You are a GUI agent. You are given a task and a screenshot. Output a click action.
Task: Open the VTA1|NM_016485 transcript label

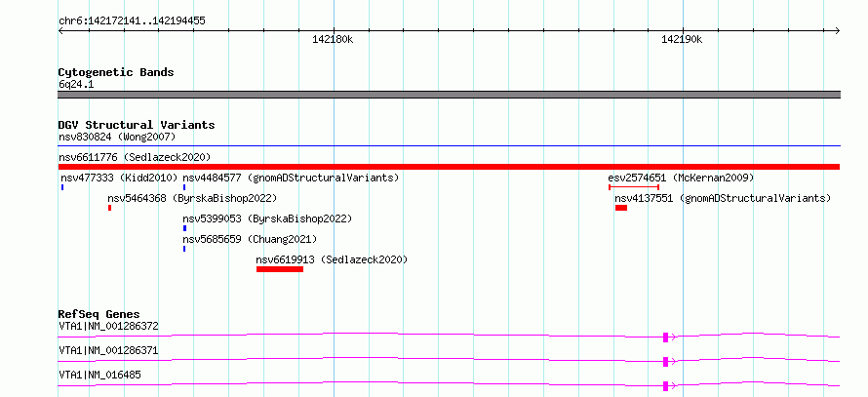click(x=99, y=375)
